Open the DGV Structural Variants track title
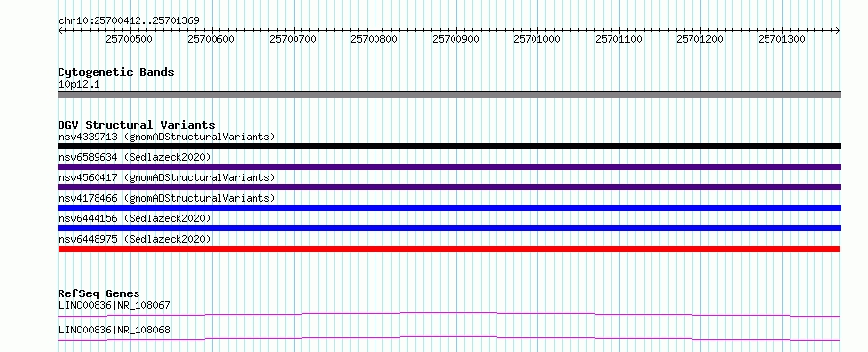 click(x=137, y=125)
